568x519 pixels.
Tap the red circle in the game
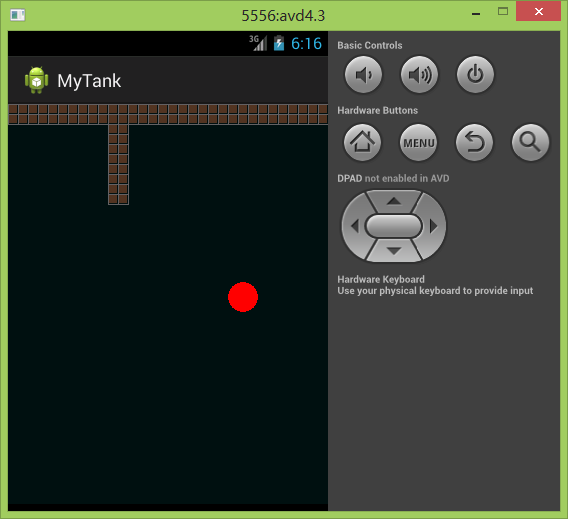point(243,297)
